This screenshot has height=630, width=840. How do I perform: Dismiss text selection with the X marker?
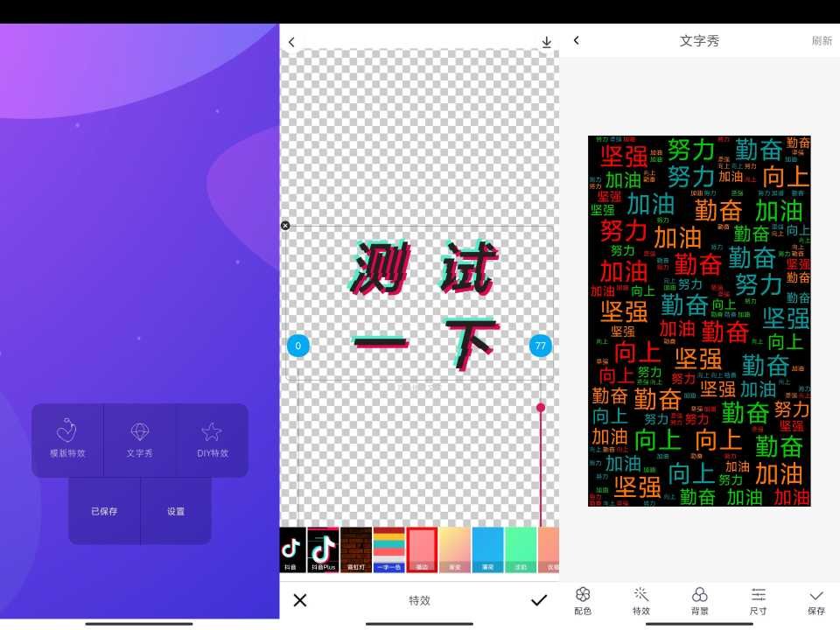284,225
